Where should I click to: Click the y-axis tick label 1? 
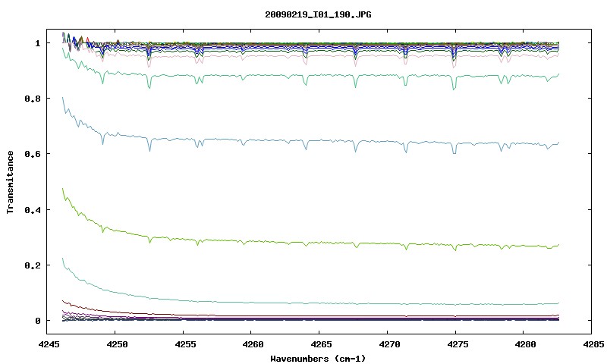(x=37, y=43)
